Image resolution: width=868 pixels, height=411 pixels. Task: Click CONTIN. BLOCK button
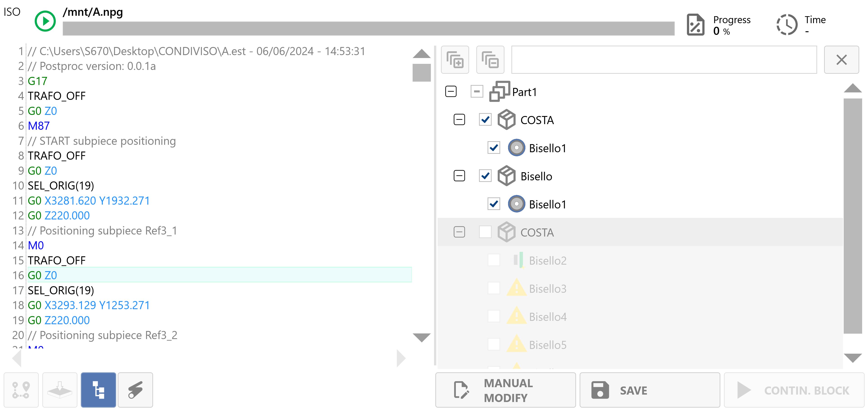point(794,390)
